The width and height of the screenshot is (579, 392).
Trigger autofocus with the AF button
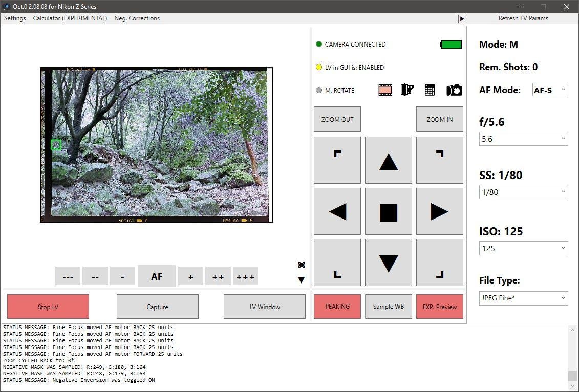pos(157,276)
